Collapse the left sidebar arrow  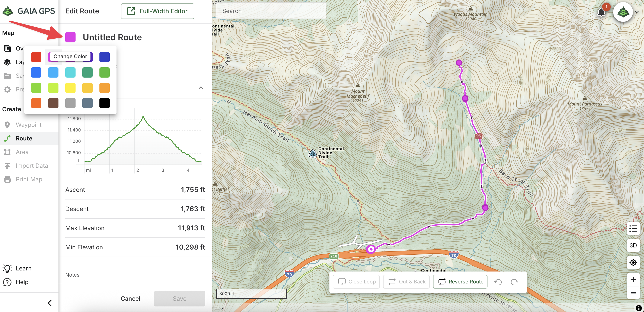50,303
